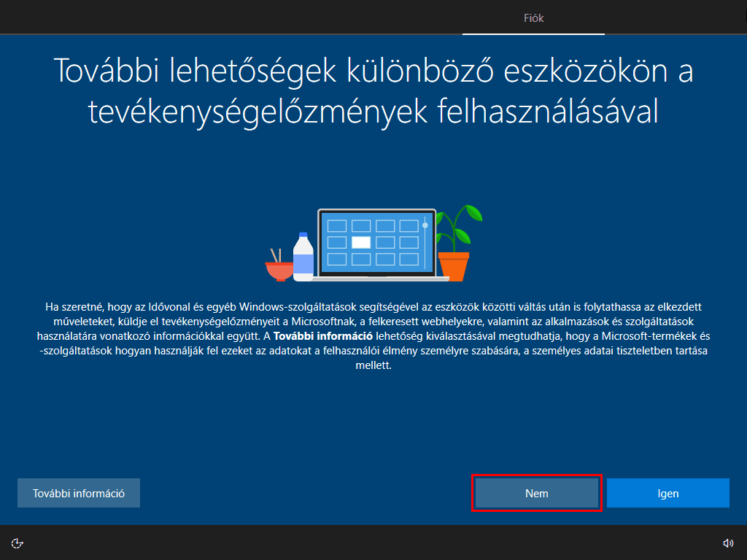The height and width of the screenshot is (560, 747).
Task: Open the További információ button
Action: (79, 494)
